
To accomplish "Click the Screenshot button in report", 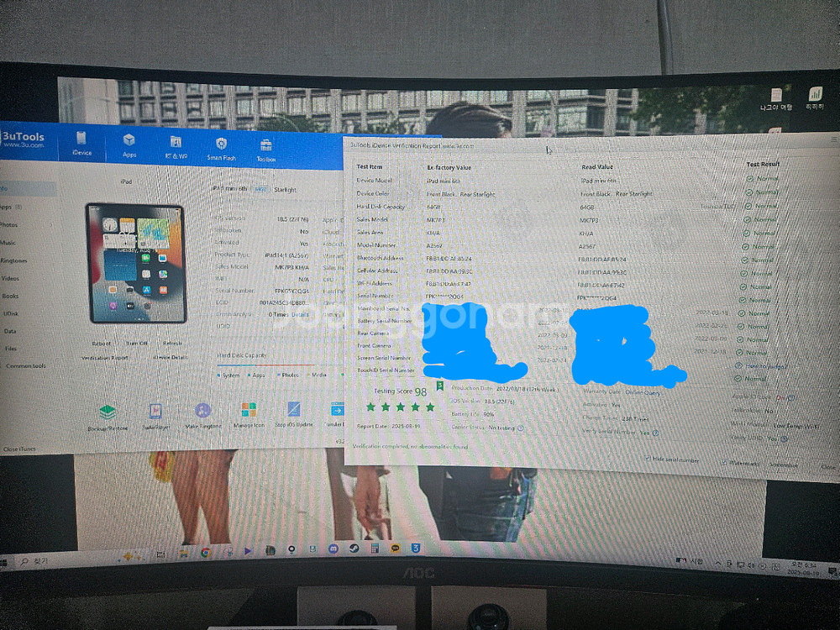I will (783, 465).
